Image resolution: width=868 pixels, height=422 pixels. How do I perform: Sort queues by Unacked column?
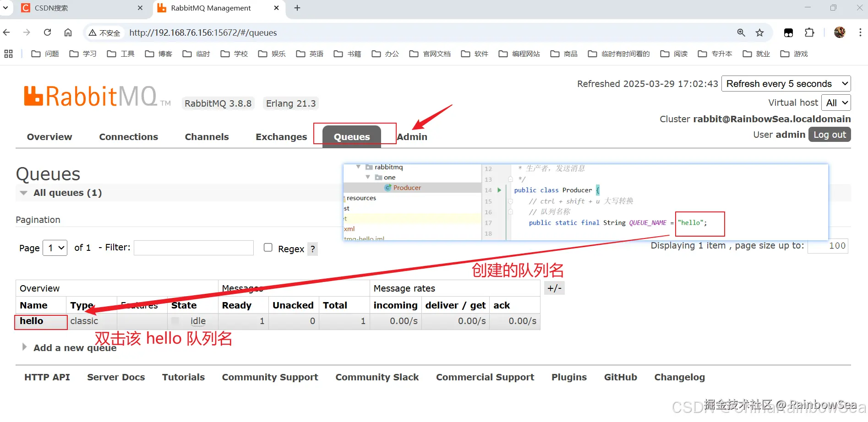coord(293,305)
